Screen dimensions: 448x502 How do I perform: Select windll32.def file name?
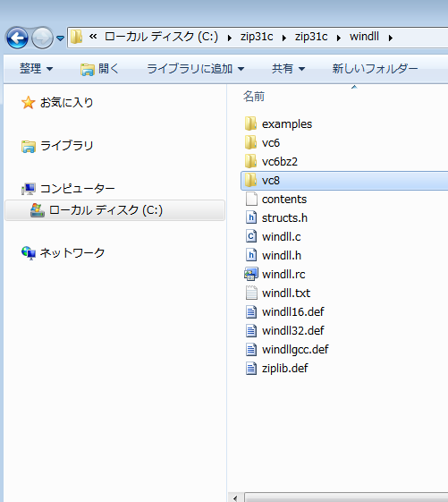[293, 331]
